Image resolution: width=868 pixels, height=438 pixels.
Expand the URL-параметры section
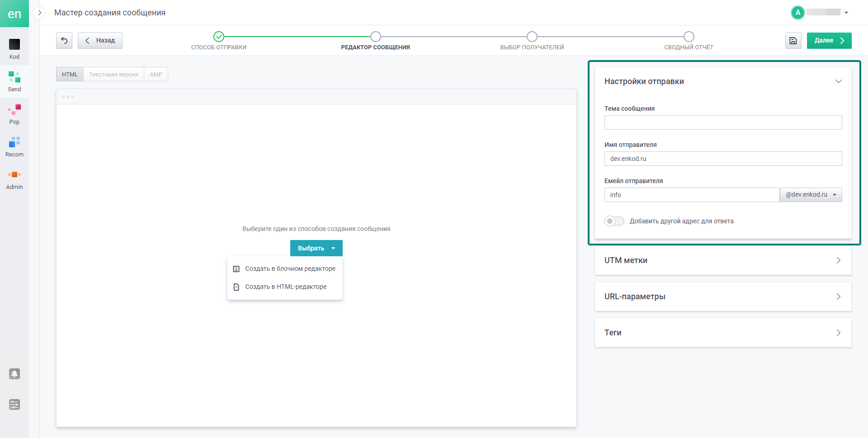(x=723, y=297)
